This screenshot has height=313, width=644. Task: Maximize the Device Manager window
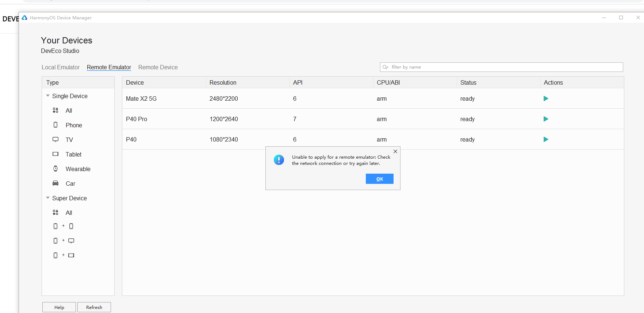(x=621, y=18)
